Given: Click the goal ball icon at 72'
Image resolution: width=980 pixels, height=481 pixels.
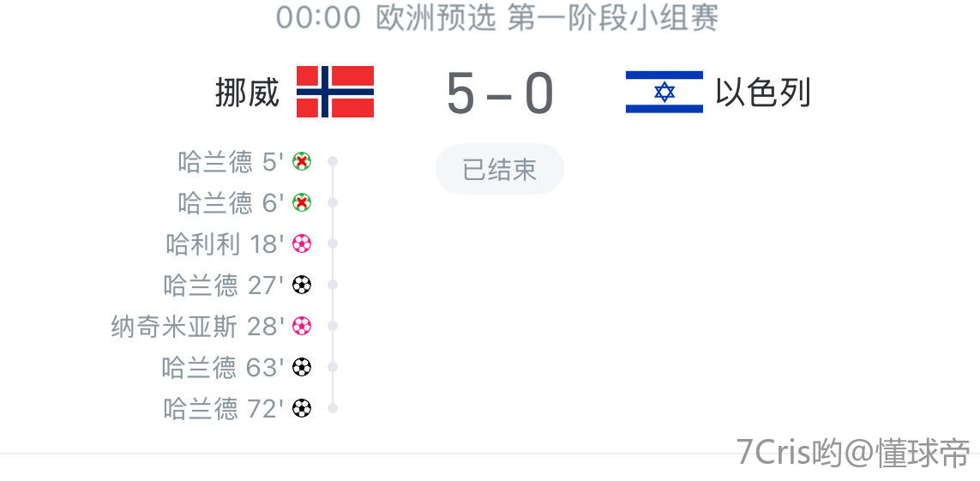Looking at the screenshot, I should [x=301, y=408].
